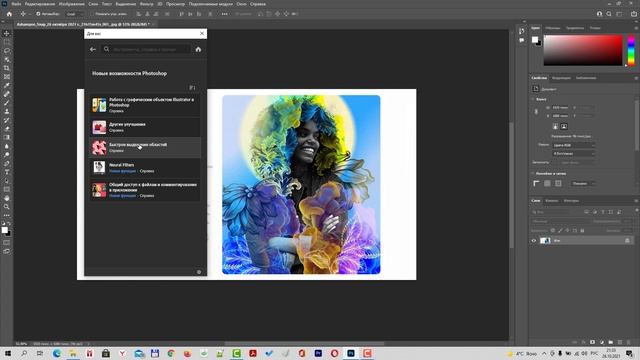Collapse the Canvas section in Properties
This screenshot has height=360, width=640.
(533, 99)
